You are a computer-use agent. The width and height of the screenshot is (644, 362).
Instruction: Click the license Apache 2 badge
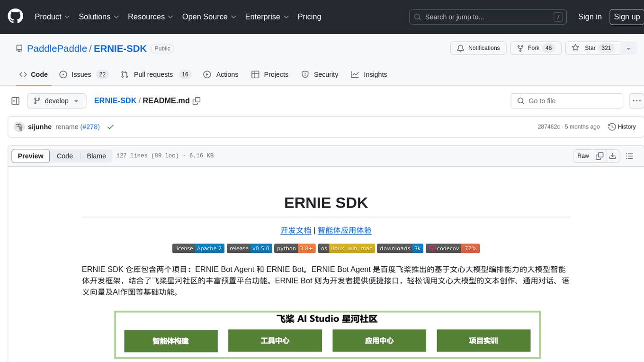pos(198,248)
